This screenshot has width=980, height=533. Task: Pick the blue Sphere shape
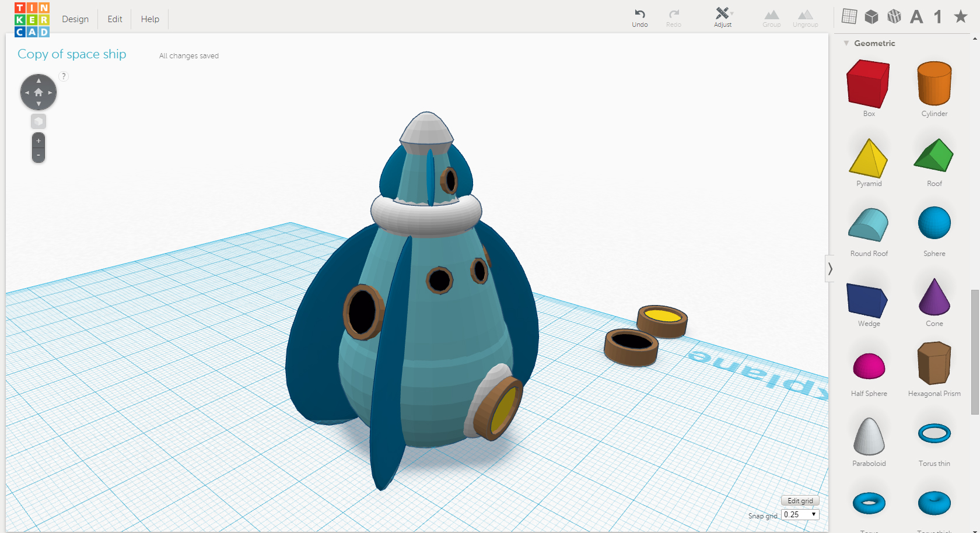coord(935,223)
